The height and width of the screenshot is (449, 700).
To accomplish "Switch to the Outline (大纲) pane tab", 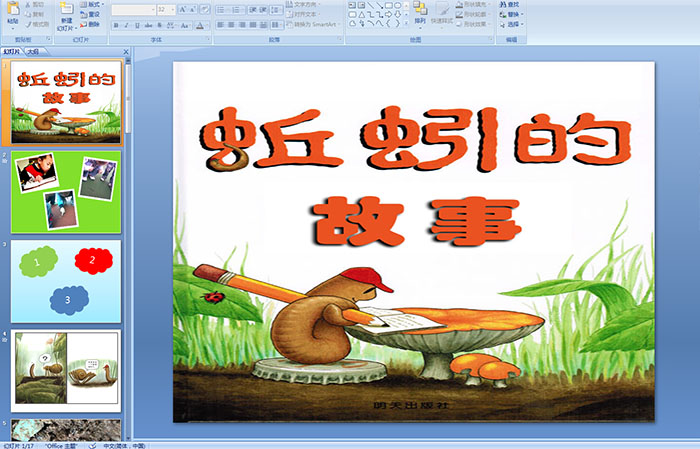I will click(x=33, y=52).
